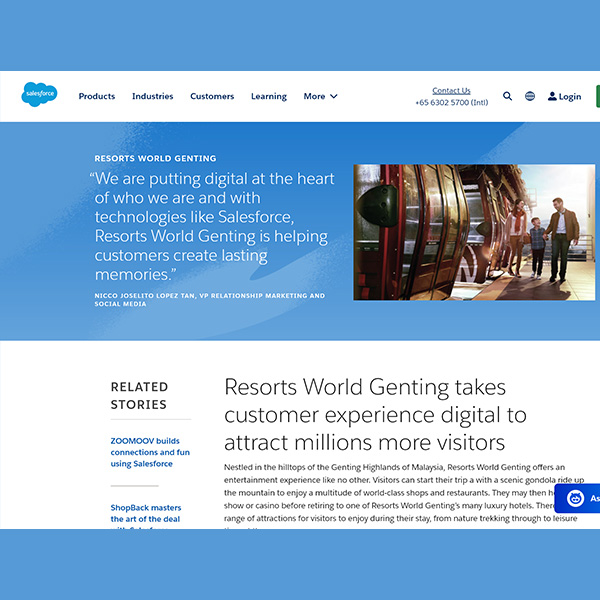Image resolution: width=600 pixels, height=600 pixels.
Task: Click the +65 6302 5700 phone number
Action: (x=451, y=102)
